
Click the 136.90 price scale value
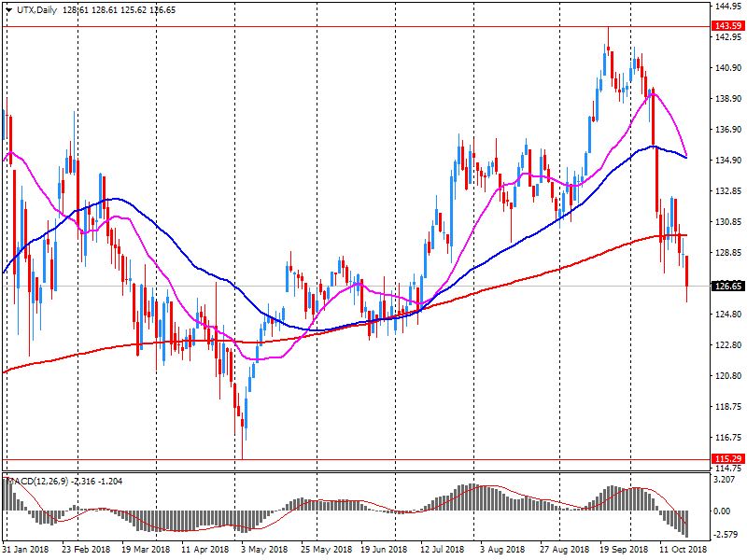[x=728, y=130]
